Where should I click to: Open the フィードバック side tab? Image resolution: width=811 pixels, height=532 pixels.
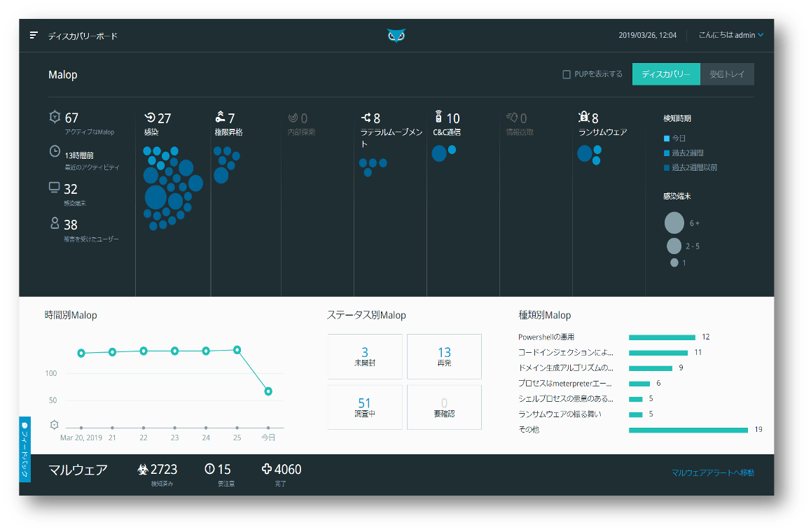point(25,449)
